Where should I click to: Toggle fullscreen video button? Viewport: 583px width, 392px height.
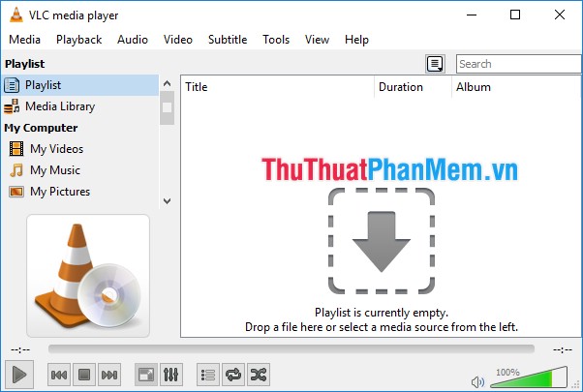(145, 375)
